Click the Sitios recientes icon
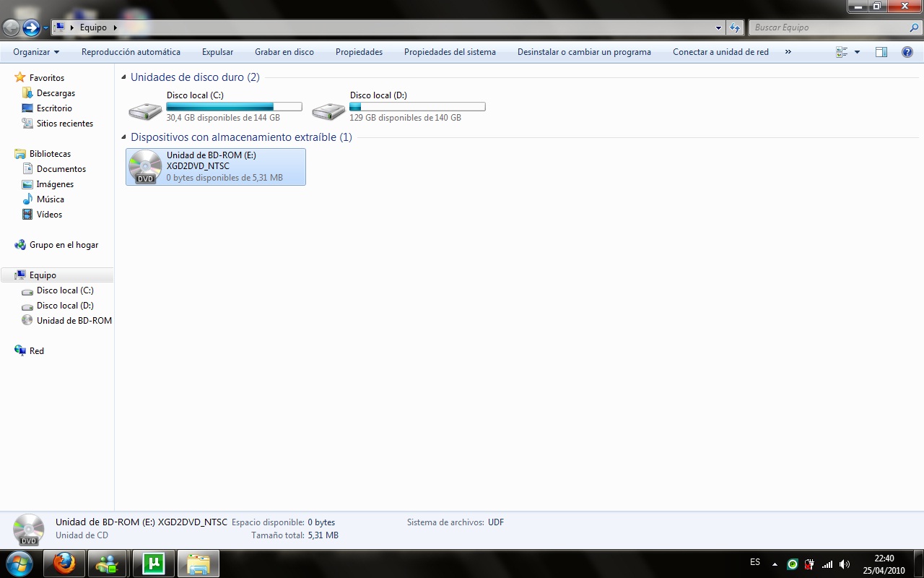This screenshot has height=578, width=924. [27, 123]
